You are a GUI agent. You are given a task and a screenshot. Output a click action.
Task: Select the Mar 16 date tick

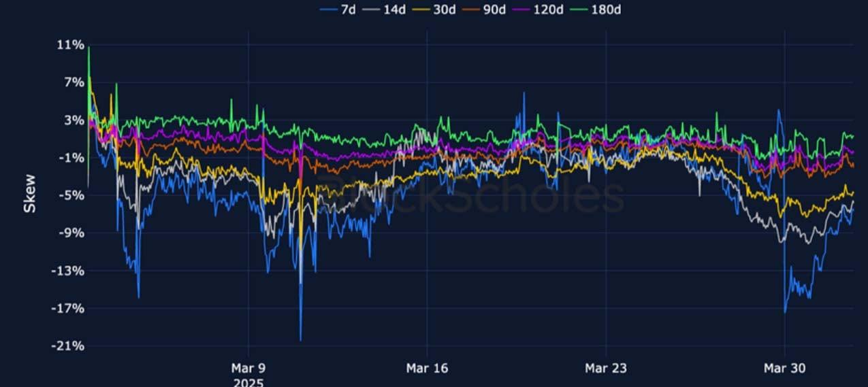(x=427, y=368)
